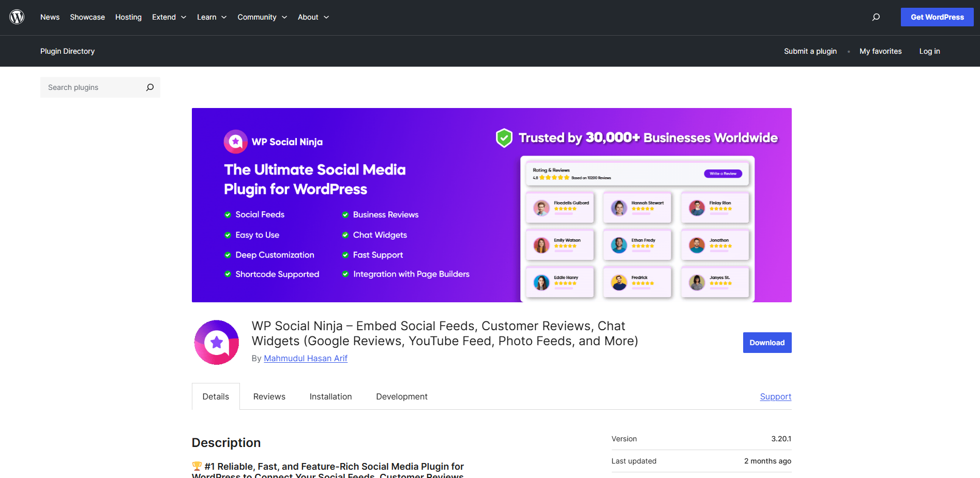
Task: Click the WP Social Ninja plugin icon
Action: pyautogui.click(x=216, y=342)
